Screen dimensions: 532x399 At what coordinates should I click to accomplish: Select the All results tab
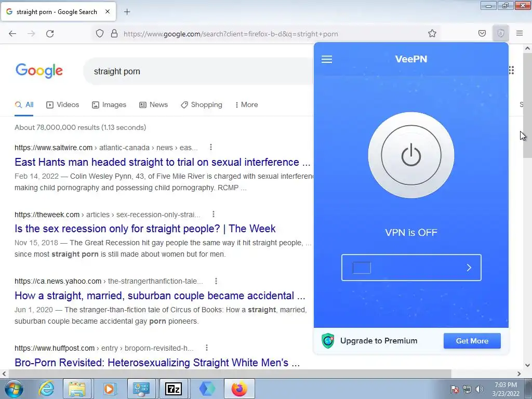point(24,105)
